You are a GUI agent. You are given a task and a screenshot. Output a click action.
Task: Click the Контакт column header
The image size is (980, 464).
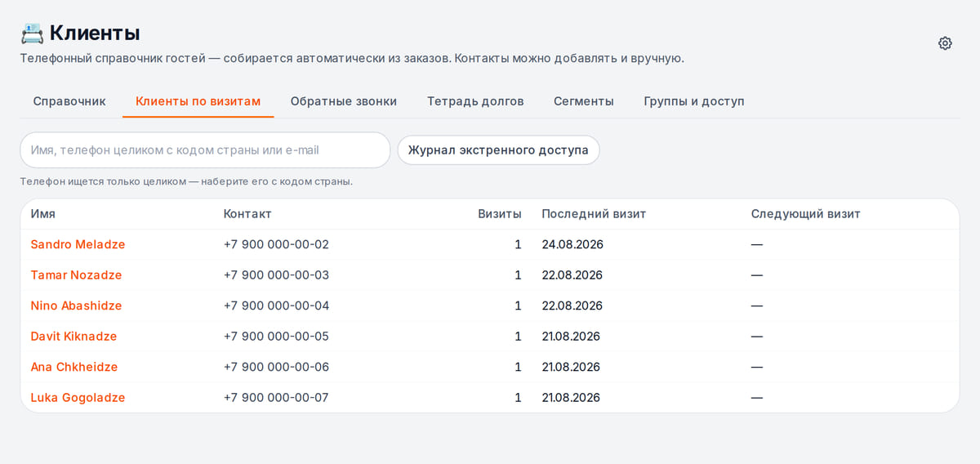point(247,214)
